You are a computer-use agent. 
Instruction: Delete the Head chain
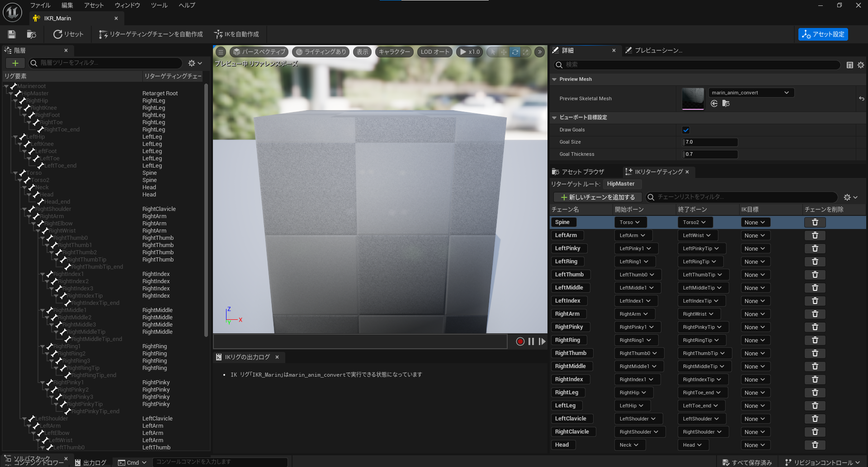[815, 445]
